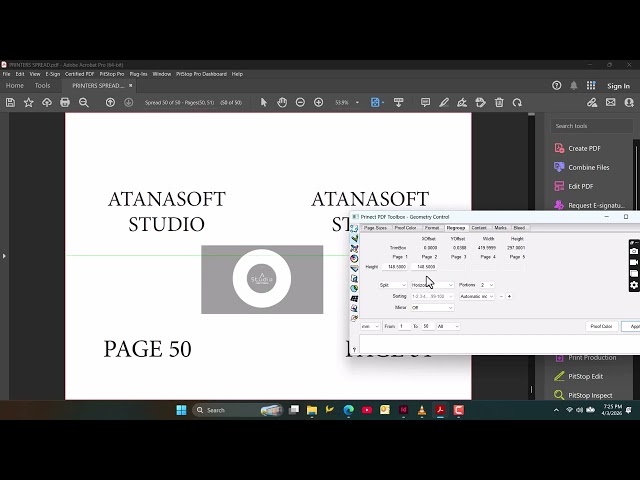Image resolution: width=640 pixels, height=480 pixels.
Task: Switch to Bleed tab in Toolbox
Action: tap(519, 228)
